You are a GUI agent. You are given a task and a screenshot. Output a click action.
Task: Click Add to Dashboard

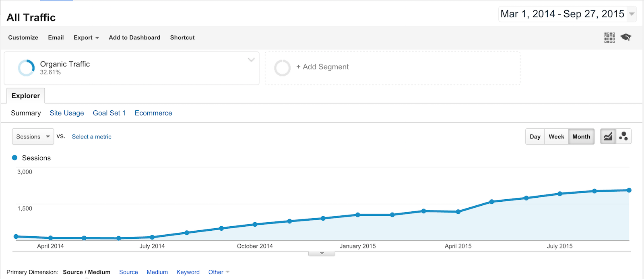[x=134, y=37]
